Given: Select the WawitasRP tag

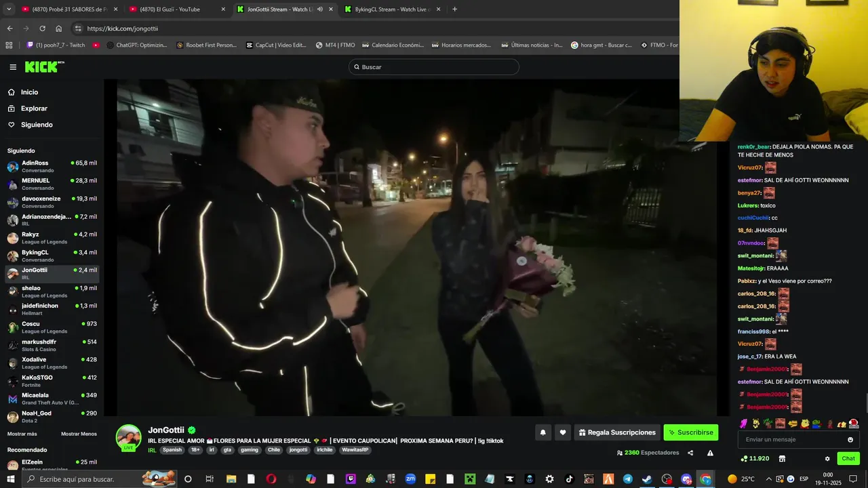Looking at the screenshot, I should [355, 450].
